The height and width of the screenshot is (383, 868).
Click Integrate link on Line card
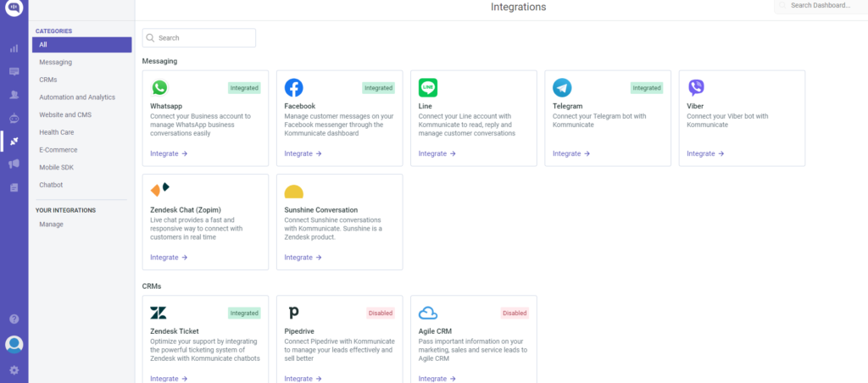click(437, 154)
